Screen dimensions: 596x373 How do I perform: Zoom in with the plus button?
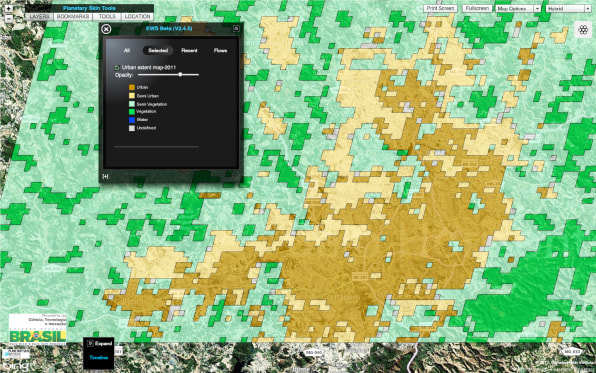[x=9, y=8]
